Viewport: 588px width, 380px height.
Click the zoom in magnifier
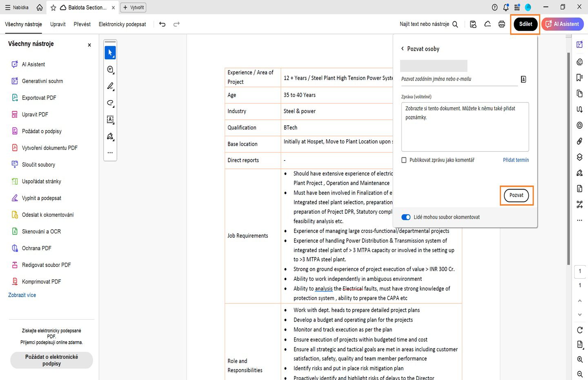[x=580, y=360]
